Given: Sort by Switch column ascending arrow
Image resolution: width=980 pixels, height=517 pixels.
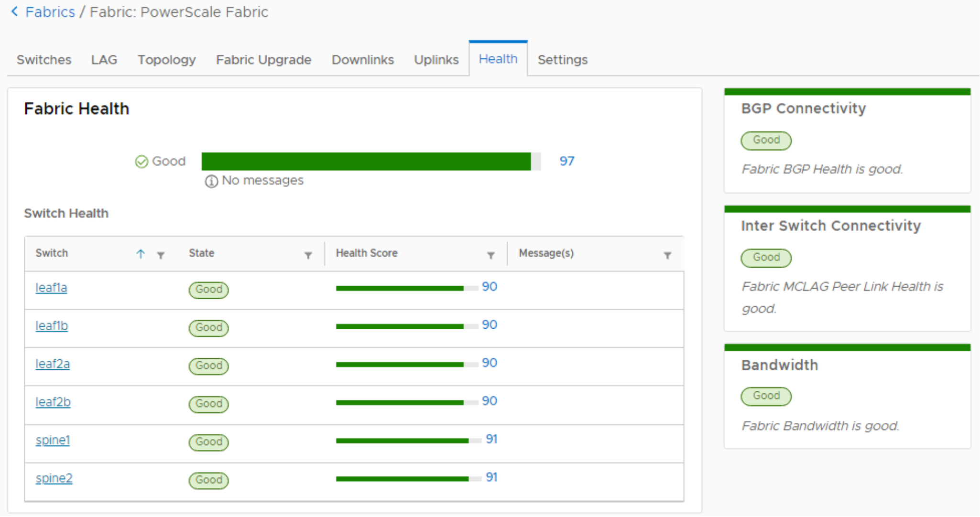Looking at the screenshot, I should point(141,254).
